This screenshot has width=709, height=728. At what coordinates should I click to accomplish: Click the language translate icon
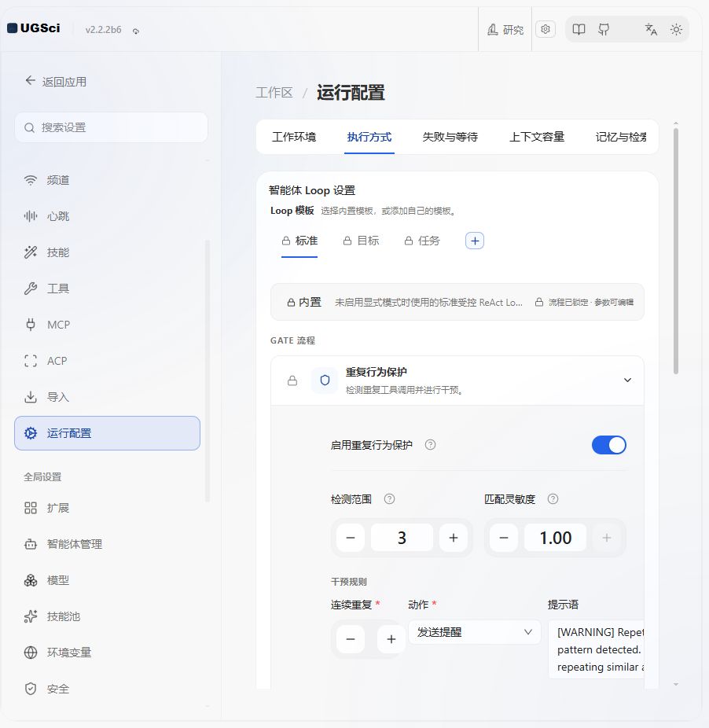click(x=651, y=30)
